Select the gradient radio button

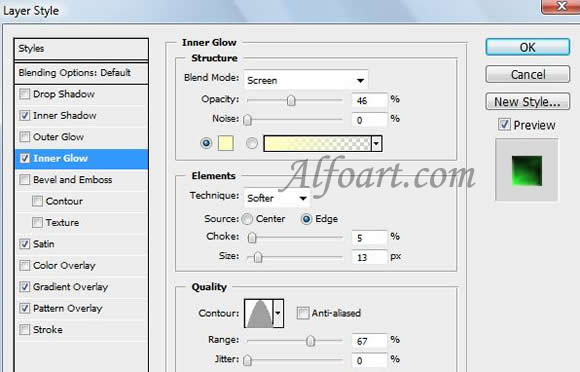click(x=252, y=143)
